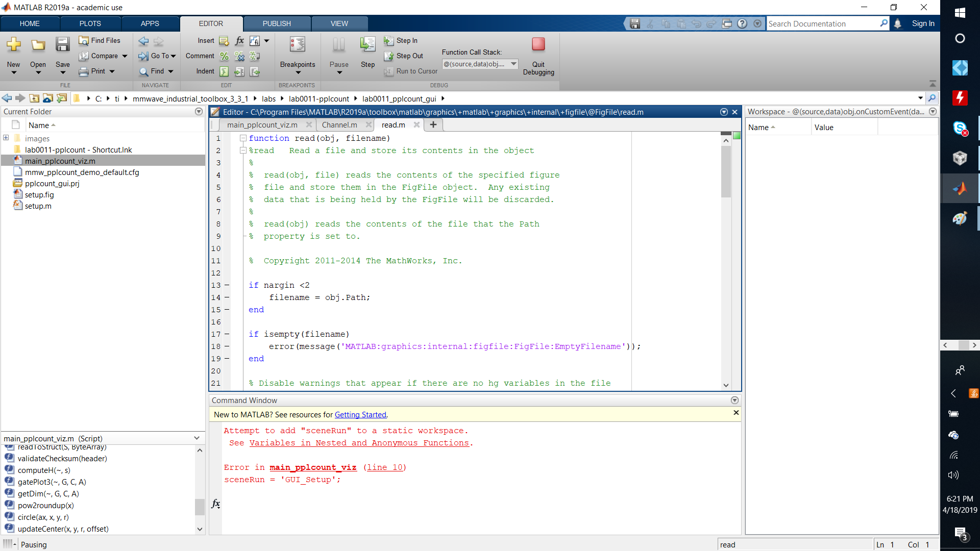Click the Comment percent icon
This screenshot has width=980, height=551.
(x=224, y=56)
